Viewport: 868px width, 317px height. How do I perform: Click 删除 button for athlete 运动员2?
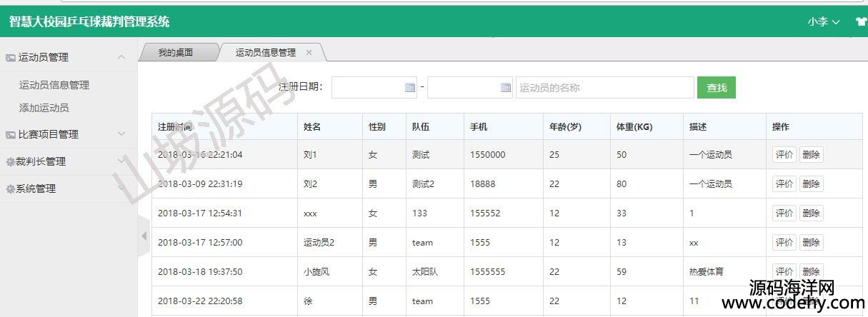(811, 243)
